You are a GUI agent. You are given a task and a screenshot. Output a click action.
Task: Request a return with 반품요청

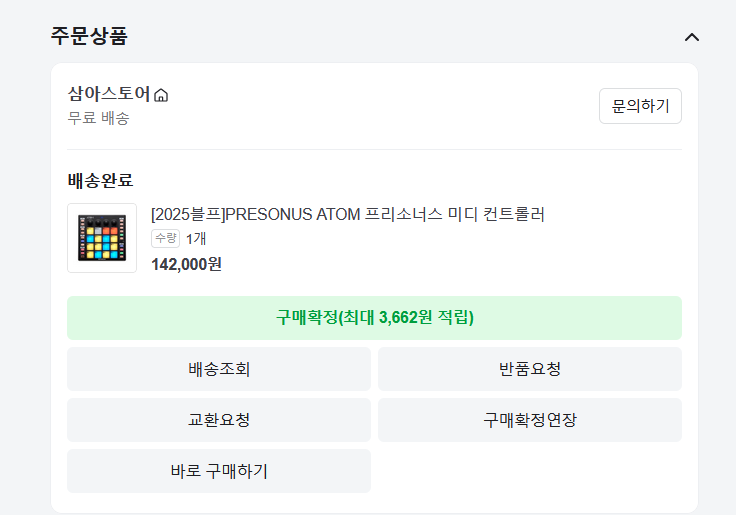coord(530,369)
